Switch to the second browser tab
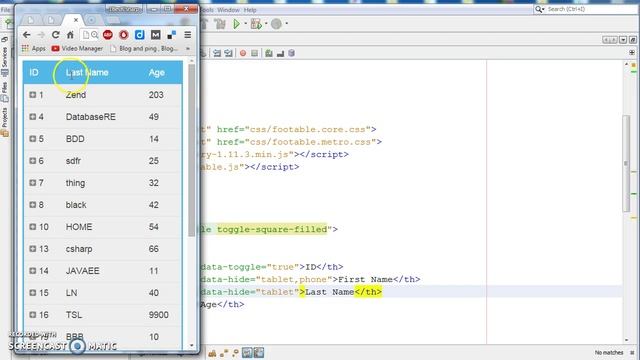The image size is (640, 360). pos(51,20)
